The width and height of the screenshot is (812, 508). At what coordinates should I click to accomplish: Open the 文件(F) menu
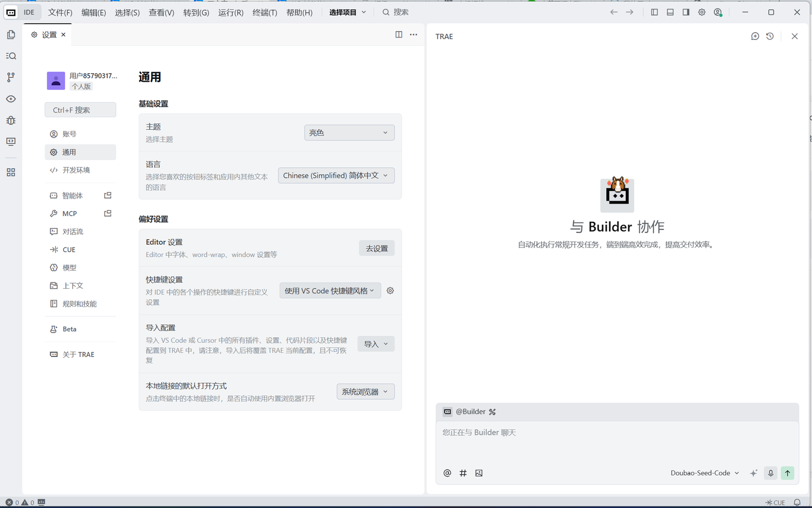coord(60,12)
